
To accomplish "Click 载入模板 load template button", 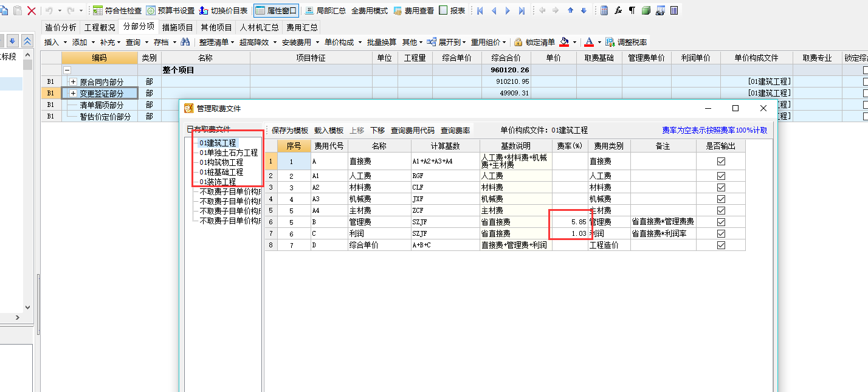I will click(x=329, y=130).
